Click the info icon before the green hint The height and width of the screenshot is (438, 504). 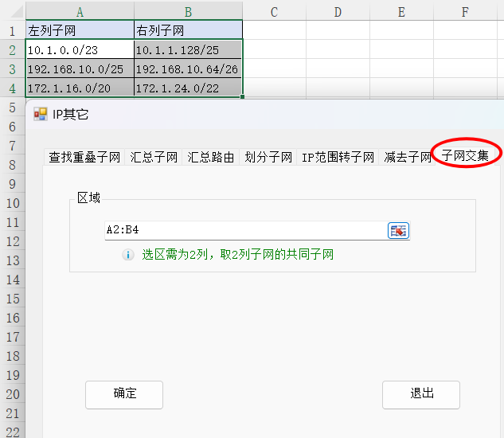128,255
